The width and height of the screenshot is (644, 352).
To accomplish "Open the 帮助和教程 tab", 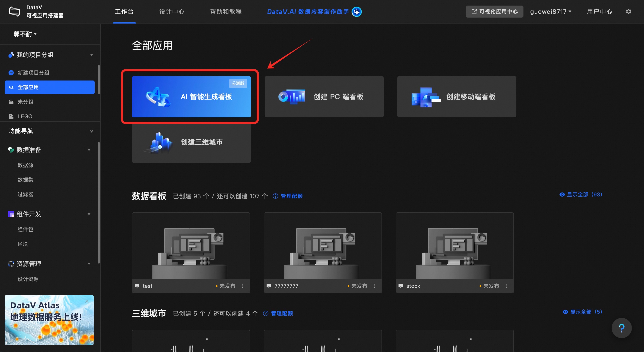I will (x=226, y=12).
